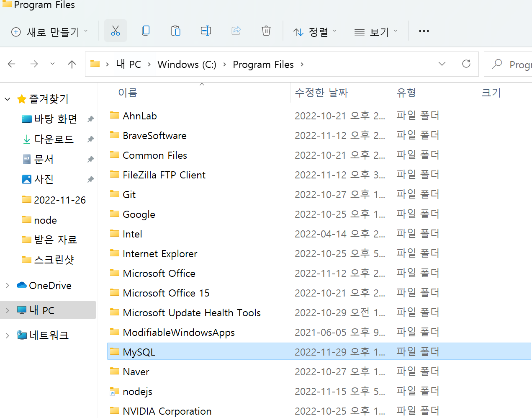This screenshot has width=532, height=418.
Task: Click the Share icon in toolbar
Action: (236, 31)
